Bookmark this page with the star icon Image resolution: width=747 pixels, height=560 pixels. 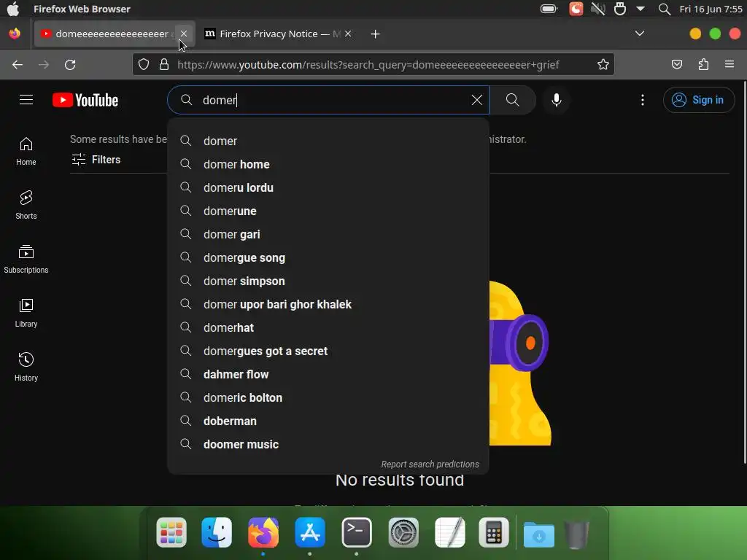[603, 64]
